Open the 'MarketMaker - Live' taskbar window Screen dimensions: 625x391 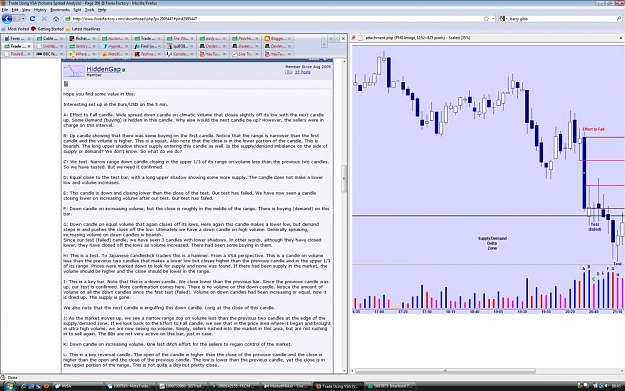pyautogui.click(x=286, y=386)
